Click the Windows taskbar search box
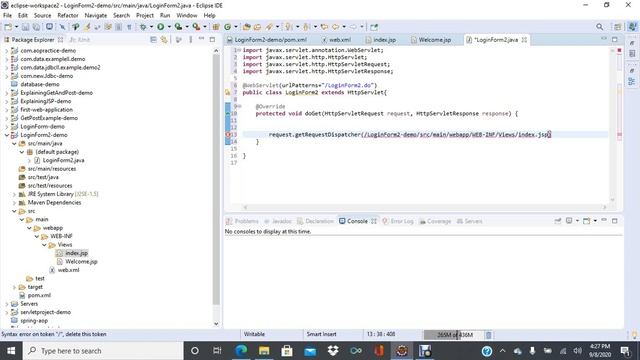The image size is (640, 360). pyautogui.click(x=103, y=351)
